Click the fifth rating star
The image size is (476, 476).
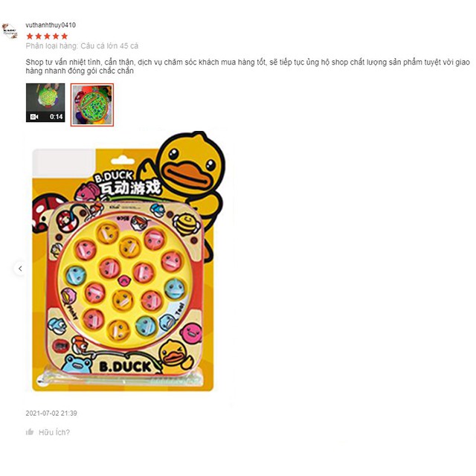tap(65, 36)
